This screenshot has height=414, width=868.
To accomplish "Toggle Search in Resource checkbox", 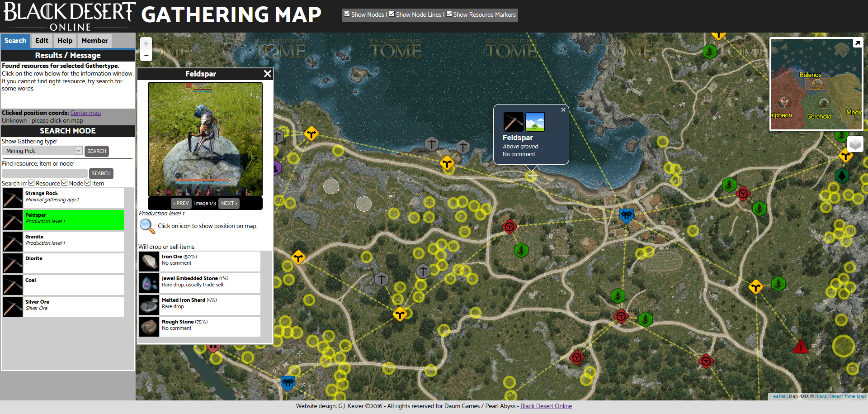I will (31, 183).
